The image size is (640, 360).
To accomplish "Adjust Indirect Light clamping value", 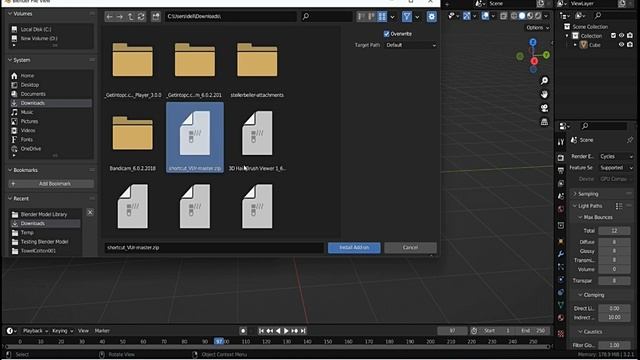I will tap(614, 317).
